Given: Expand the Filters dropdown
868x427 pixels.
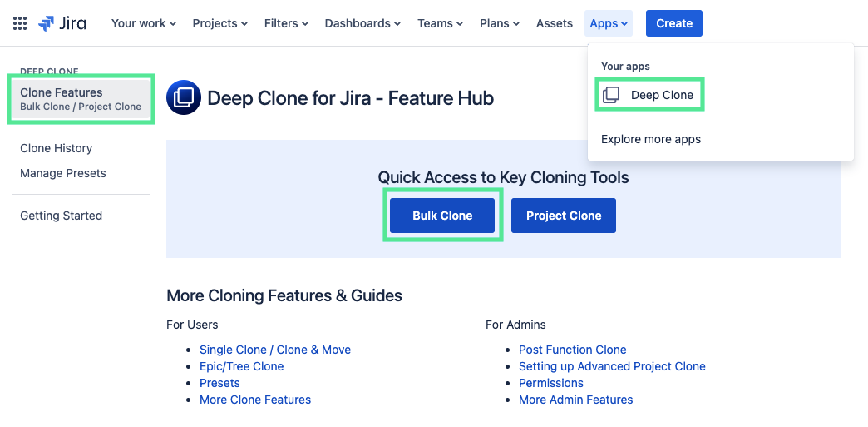Looking at the screenshot, I should pos(286,23).
